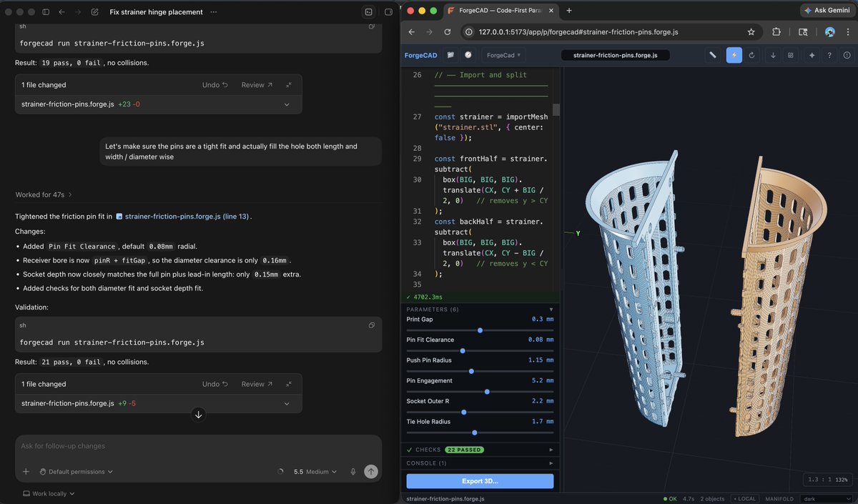Image resolution: width=858 pixels, height=504 pixels.
Task: Adjust the Pin Engagement slider
Action: 480,392
